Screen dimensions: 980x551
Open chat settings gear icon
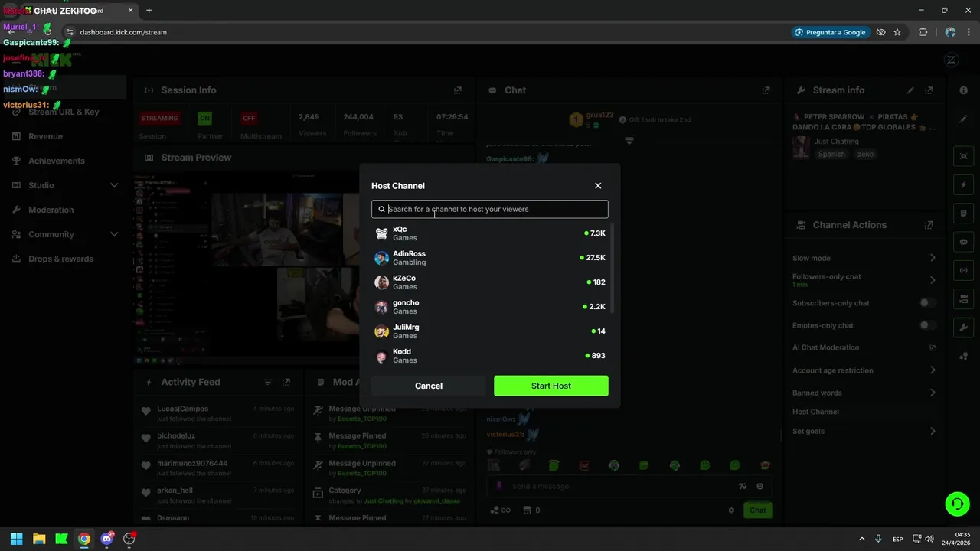731,510
